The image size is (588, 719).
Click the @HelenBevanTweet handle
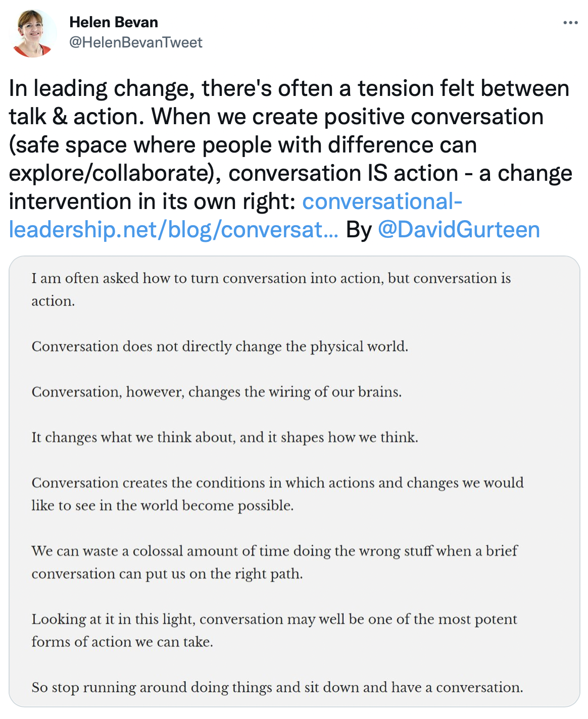point(135,42)
